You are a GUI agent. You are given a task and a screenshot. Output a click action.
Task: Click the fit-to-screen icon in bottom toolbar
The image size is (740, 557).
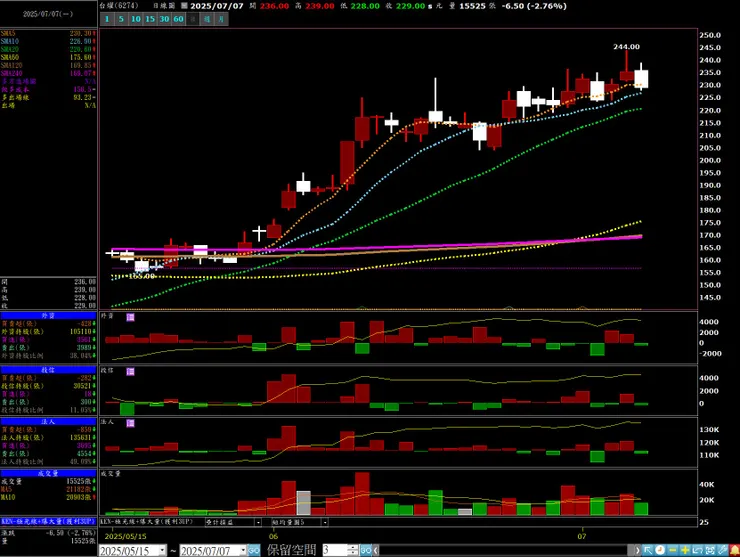[x=710, y=550]
